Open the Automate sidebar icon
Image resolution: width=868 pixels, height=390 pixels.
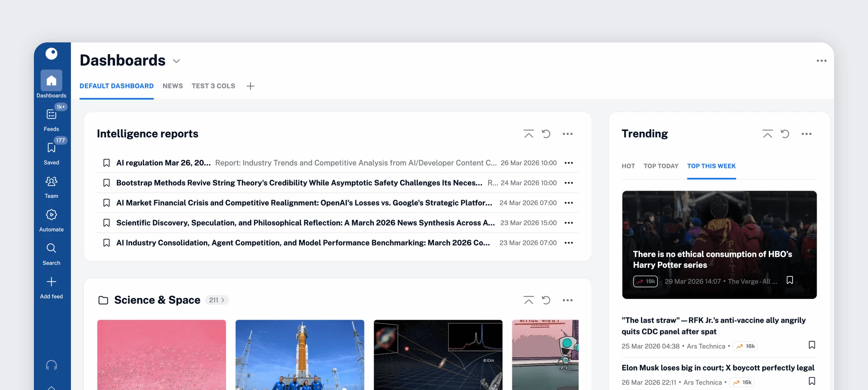click(51, 215)
